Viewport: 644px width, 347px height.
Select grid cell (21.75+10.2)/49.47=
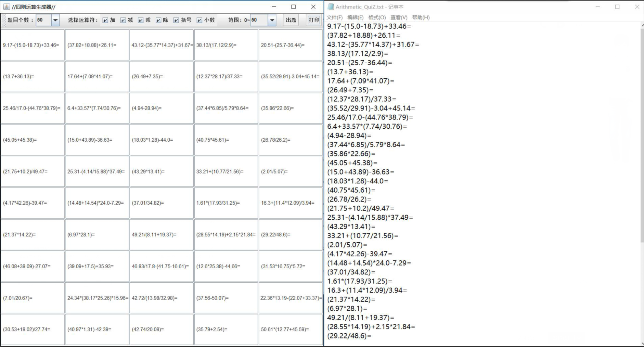[33, 171]
